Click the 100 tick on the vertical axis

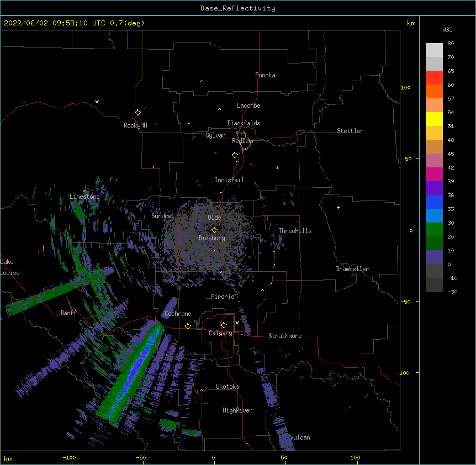point(405,87)
